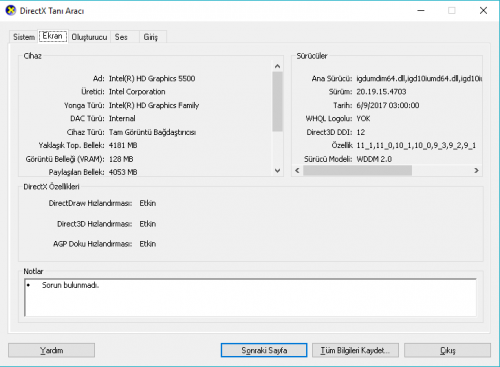Close the DirectX Tanı Aracı window
This screenshot has height=367, width=500.
[483, 11]
